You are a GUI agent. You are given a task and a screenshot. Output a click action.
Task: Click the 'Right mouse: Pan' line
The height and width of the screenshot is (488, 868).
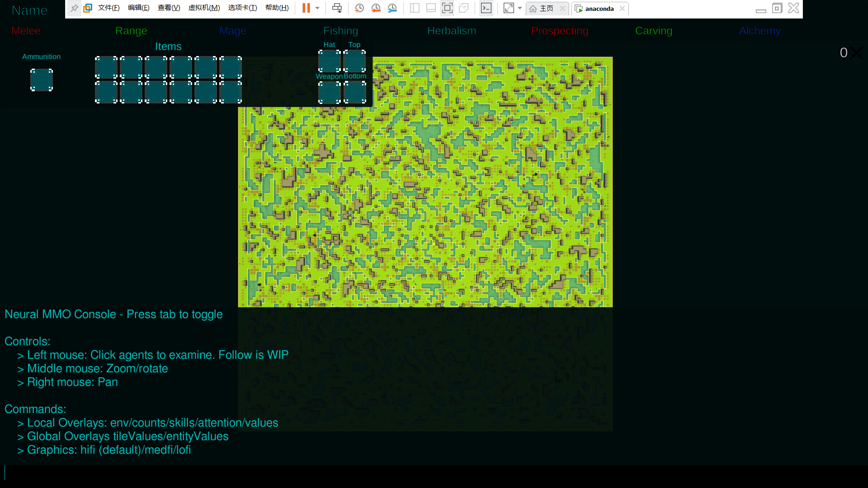pos(67,382)
